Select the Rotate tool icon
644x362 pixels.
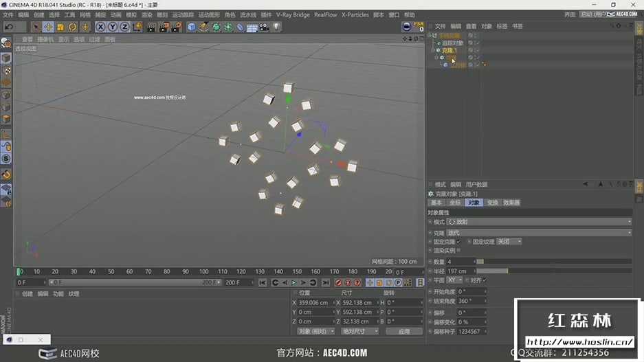point(73,27)
